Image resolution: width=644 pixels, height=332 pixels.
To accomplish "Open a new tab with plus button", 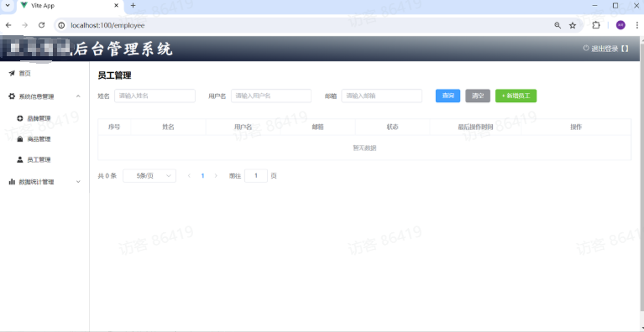I will pyautogui.click(x=133, y=6).
